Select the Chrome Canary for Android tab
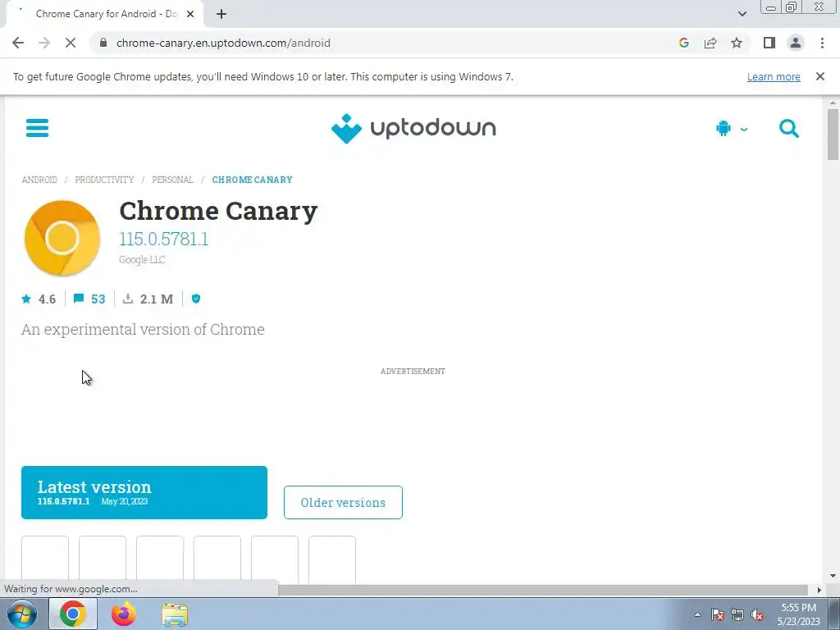Image resolution: width=840 pixels, height=630 pixels. [104, 14]
